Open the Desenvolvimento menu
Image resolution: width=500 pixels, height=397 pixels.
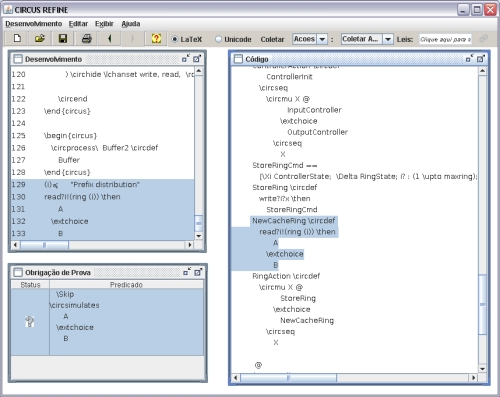pos(34,24)
